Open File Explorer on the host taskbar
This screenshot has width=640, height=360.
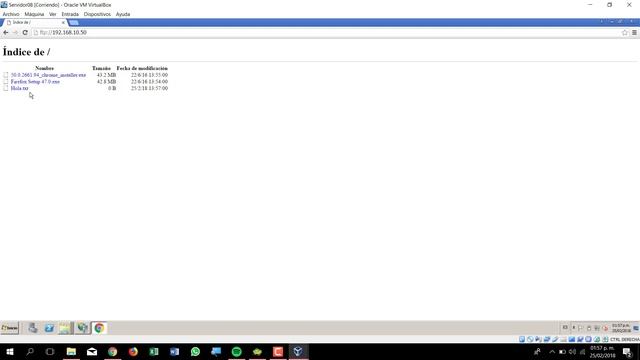71,352
